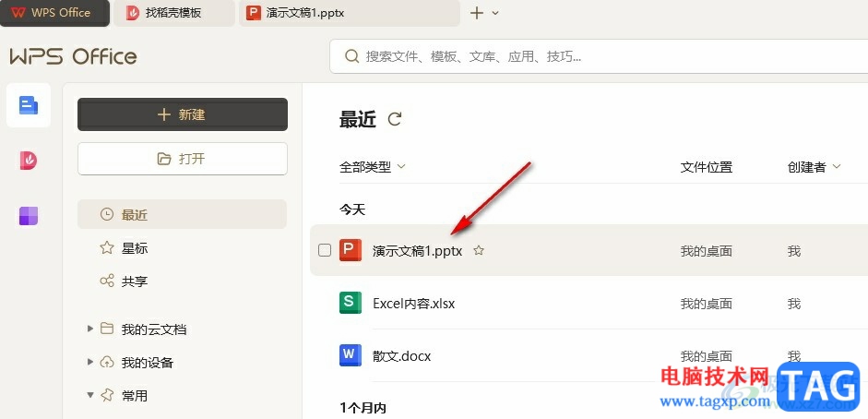This screenshot has height=419, width=868.
Task: Click the search magnifier icon
Action: click(351, 56)
